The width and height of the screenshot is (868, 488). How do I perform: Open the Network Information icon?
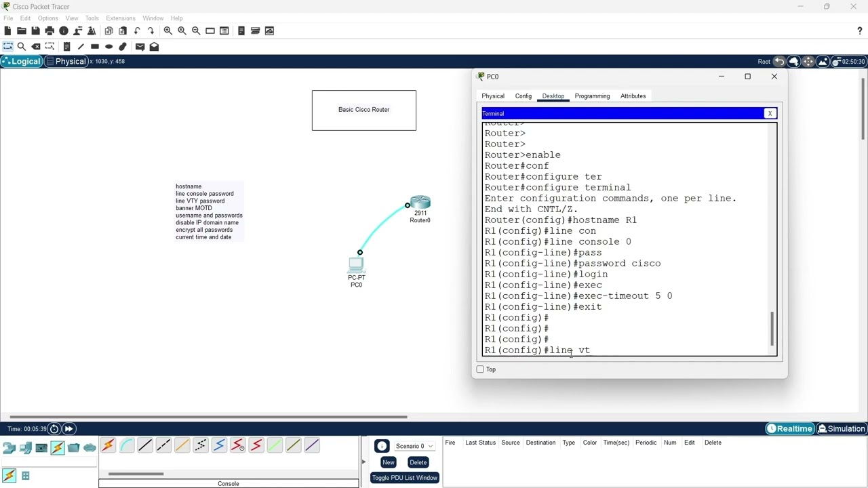click(64, 30)
